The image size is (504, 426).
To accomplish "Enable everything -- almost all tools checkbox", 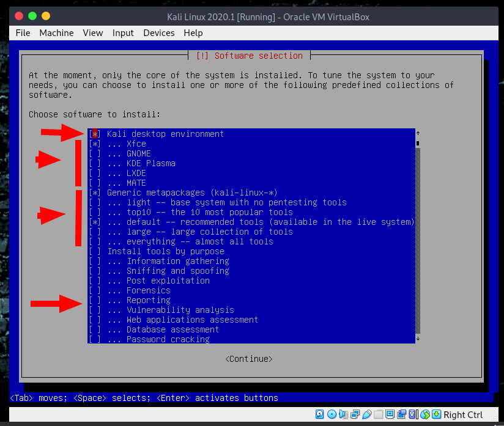I will tap(94, 241).
